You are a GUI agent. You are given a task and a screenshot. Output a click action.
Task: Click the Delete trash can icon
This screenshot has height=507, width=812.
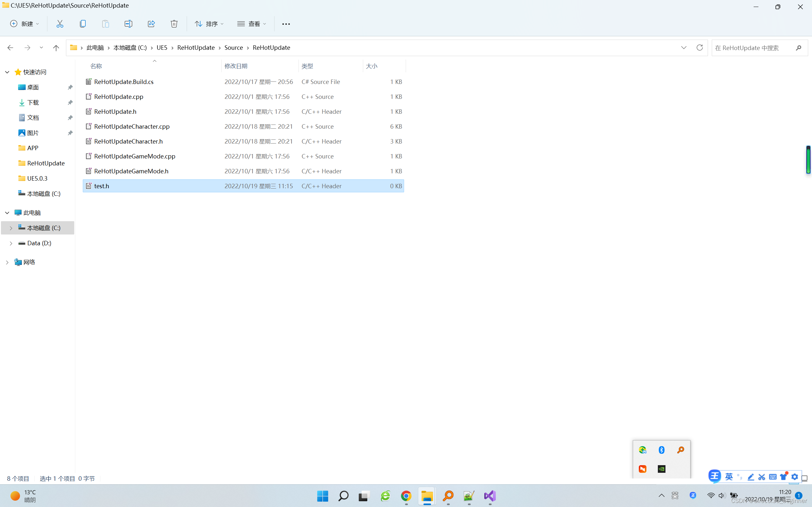pos(174,24)
